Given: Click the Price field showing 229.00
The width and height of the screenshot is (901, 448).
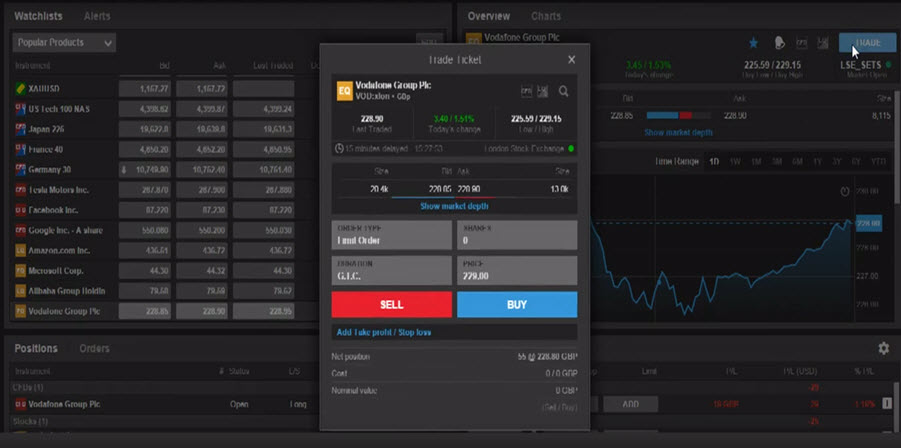Looking at the screenshot, I should click(517, 270).
